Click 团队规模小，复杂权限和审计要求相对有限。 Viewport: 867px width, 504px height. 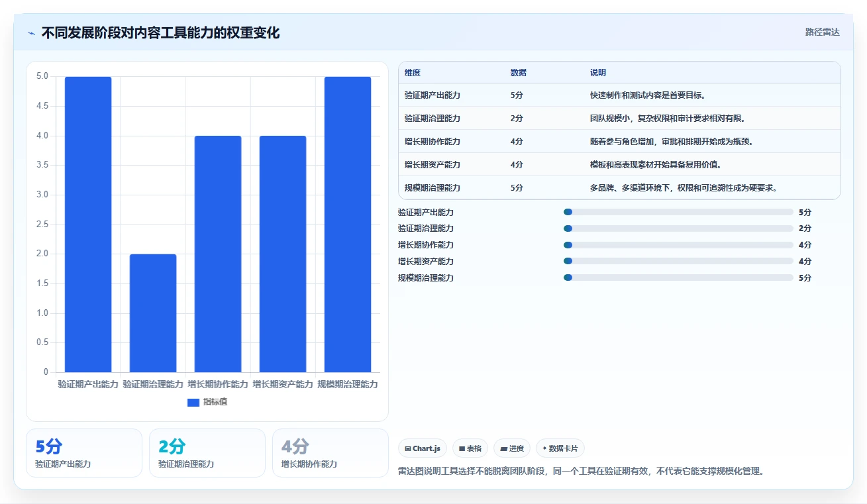pyautogui.click(x=669, y=119)
